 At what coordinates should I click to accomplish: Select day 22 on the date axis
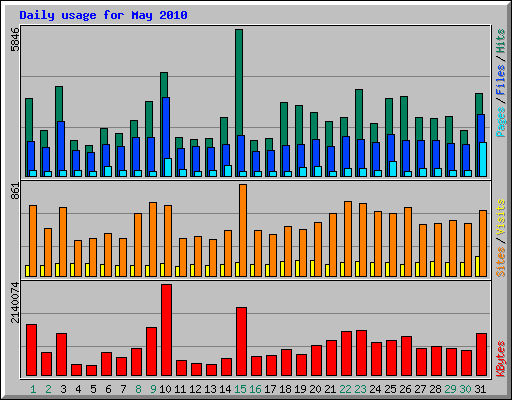coord(345,389)
